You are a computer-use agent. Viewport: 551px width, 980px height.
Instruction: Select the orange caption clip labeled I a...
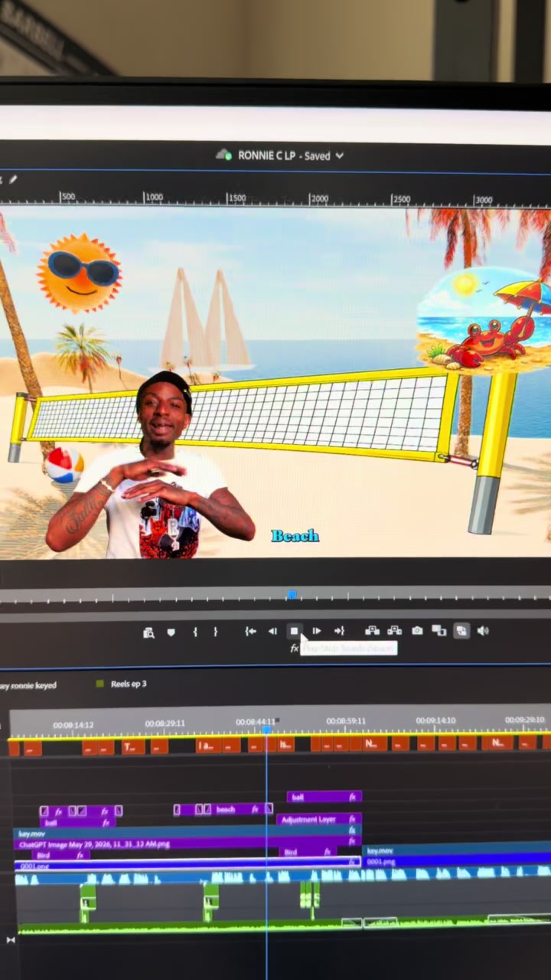tap(207, 745)
